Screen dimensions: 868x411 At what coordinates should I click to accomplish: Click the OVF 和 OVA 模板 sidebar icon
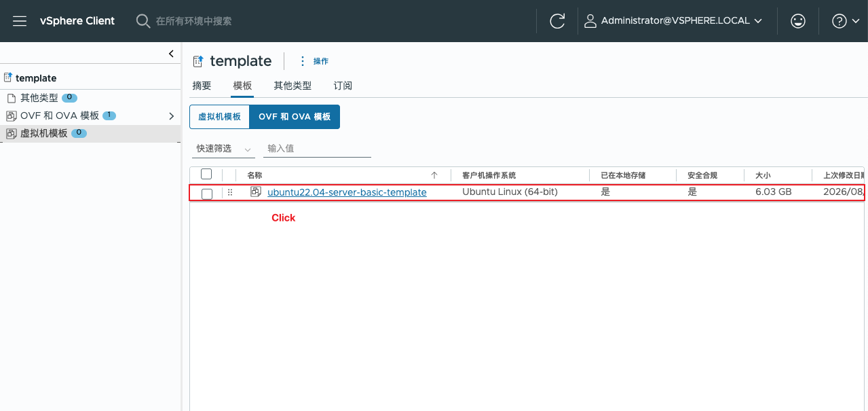click(x=11, y=116)
